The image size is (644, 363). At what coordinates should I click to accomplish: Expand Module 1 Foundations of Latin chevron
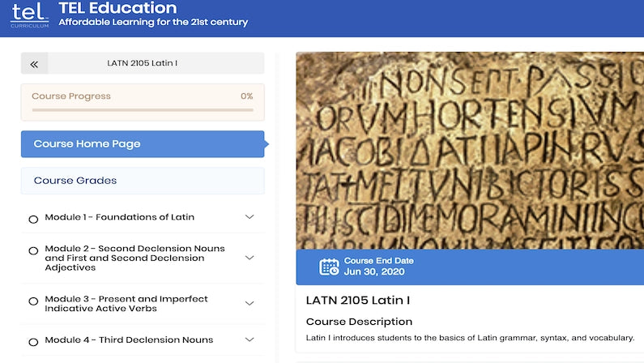tap(249, 217)
